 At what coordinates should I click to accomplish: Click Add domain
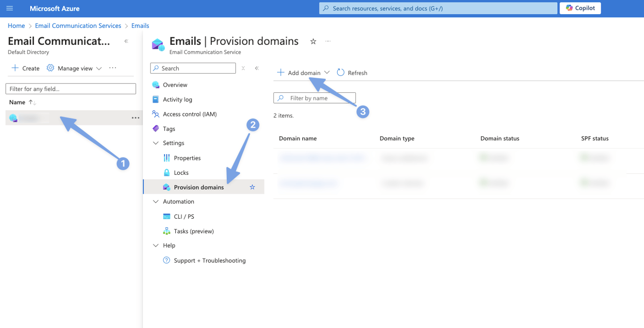coord(299,73)
